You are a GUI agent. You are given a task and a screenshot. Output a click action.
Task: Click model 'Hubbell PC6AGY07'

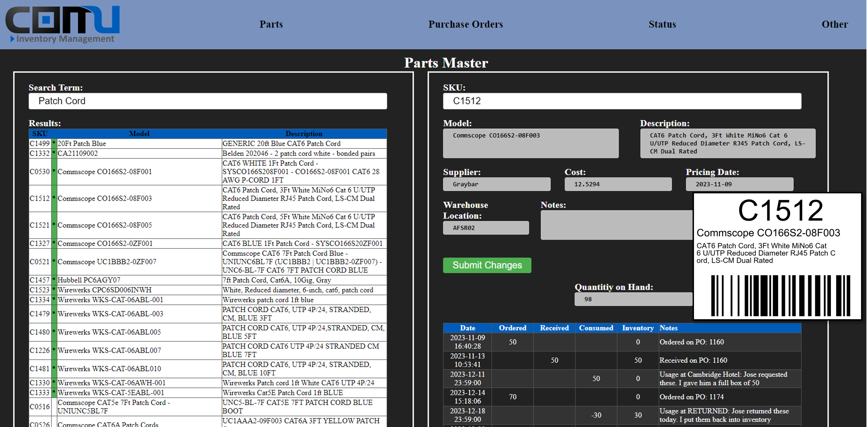[x=89, y=280]
